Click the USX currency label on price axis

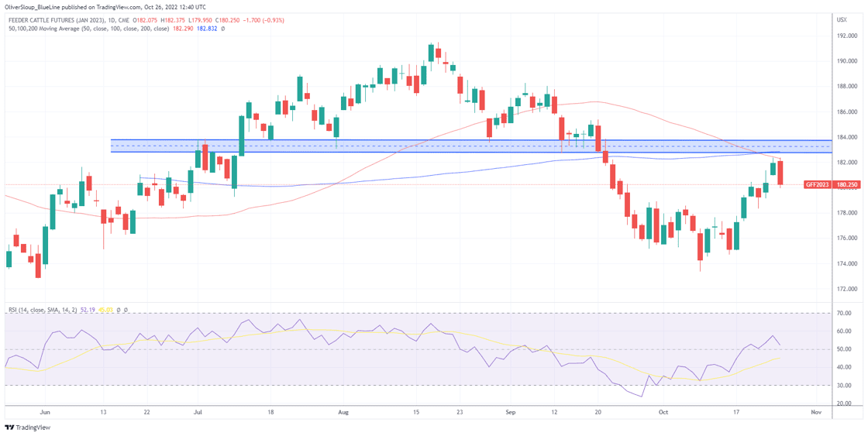tap(842, 20)
